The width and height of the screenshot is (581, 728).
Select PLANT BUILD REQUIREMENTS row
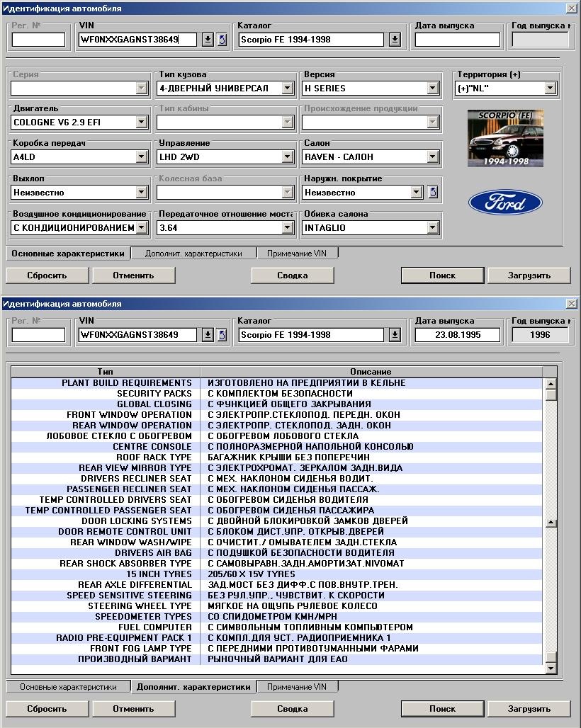276,382
